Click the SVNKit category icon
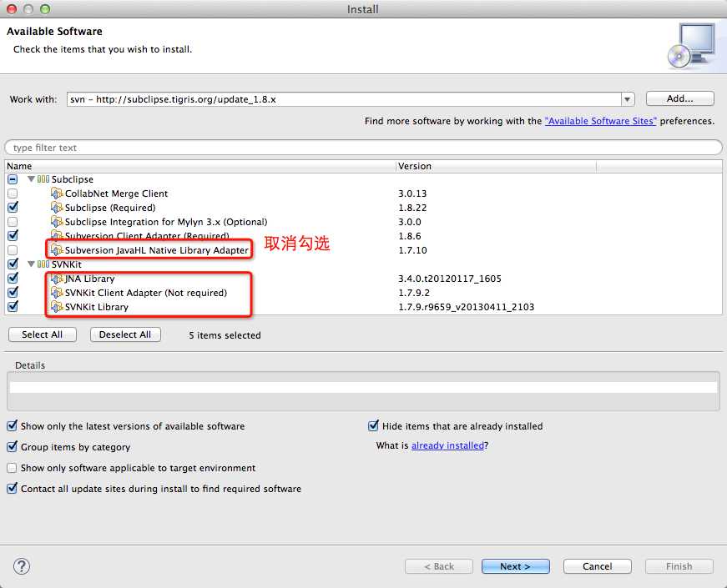Viewport: 727px width, 588px height. coord(43,264)
